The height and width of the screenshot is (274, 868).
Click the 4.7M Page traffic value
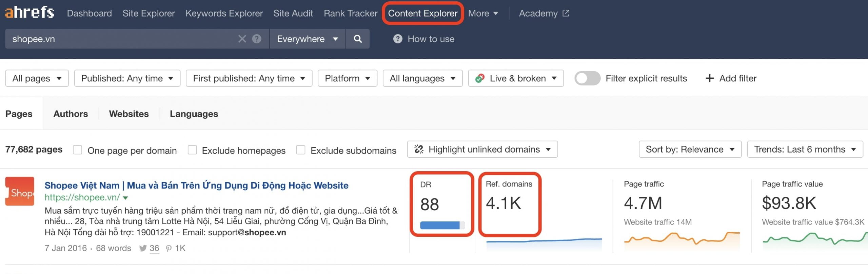coord(643,203)
